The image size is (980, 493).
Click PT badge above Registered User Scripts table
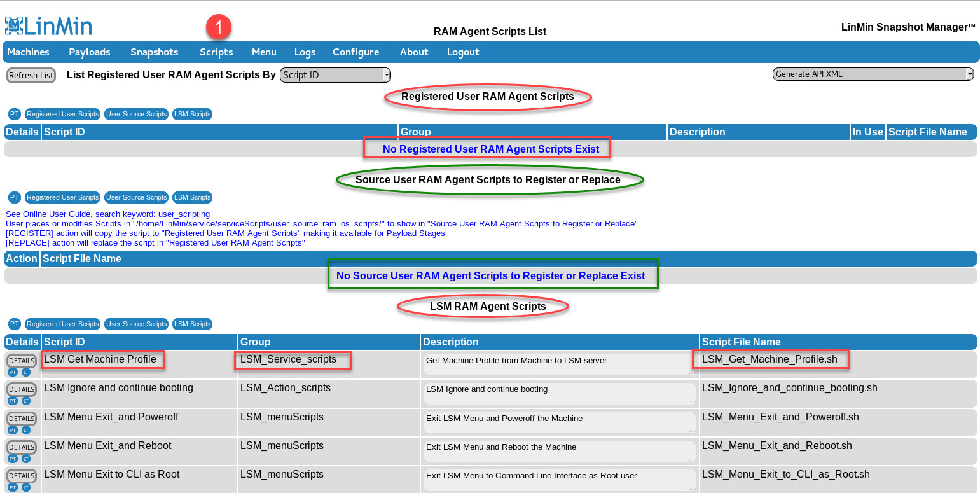[14, 115]
